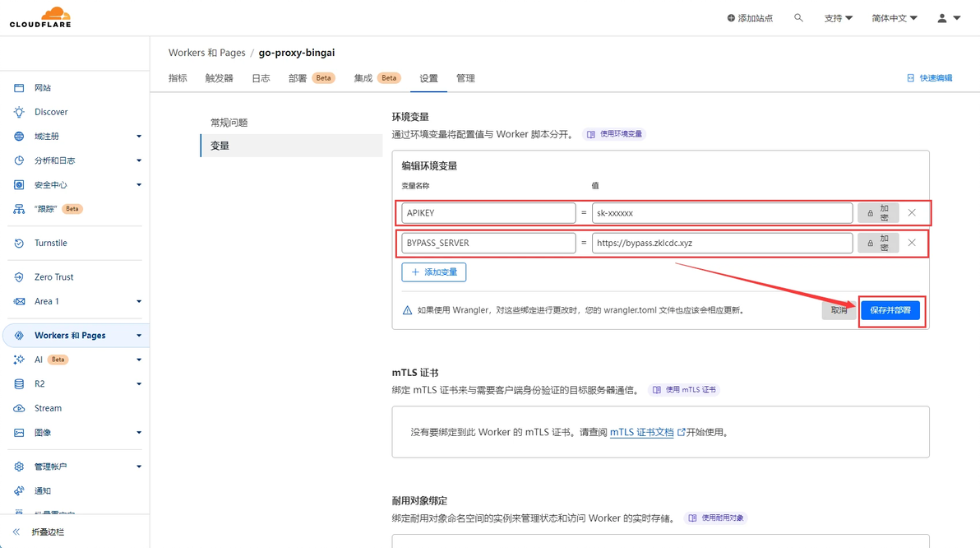Image resolution: width=980 pixels, height=548 pixels.
Task: Encrypt the APIKEY variable value
Action: pos(878,212)
